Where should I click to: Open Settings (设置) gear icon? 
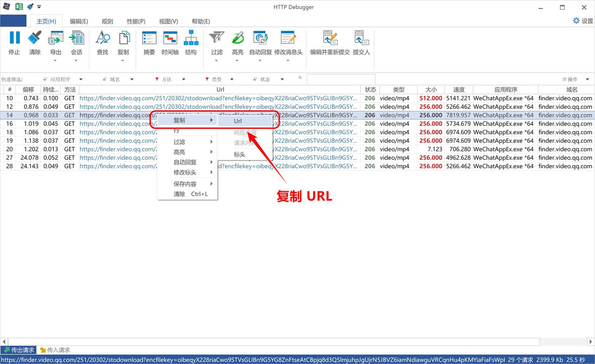tap(576, 21)
